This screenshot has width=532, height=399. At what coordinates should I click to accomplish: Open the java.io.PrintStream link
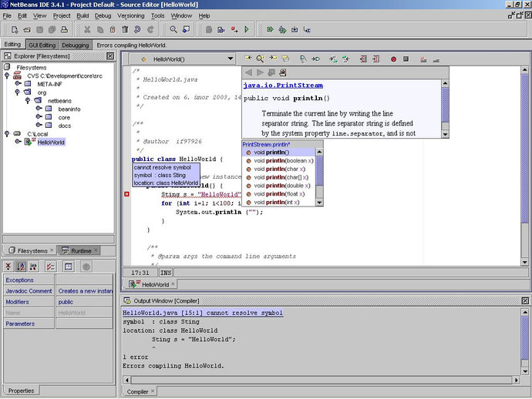[283, 85]
